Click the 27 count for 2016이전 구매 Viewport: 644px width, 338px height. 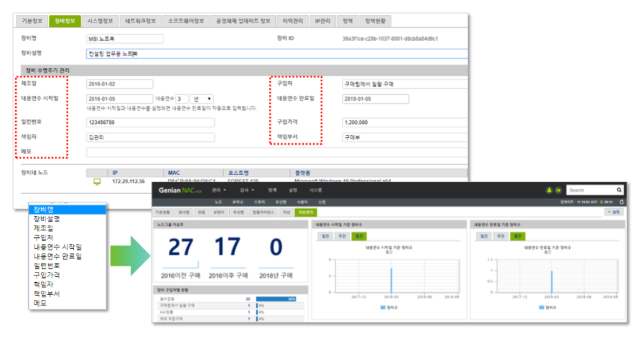180,248
